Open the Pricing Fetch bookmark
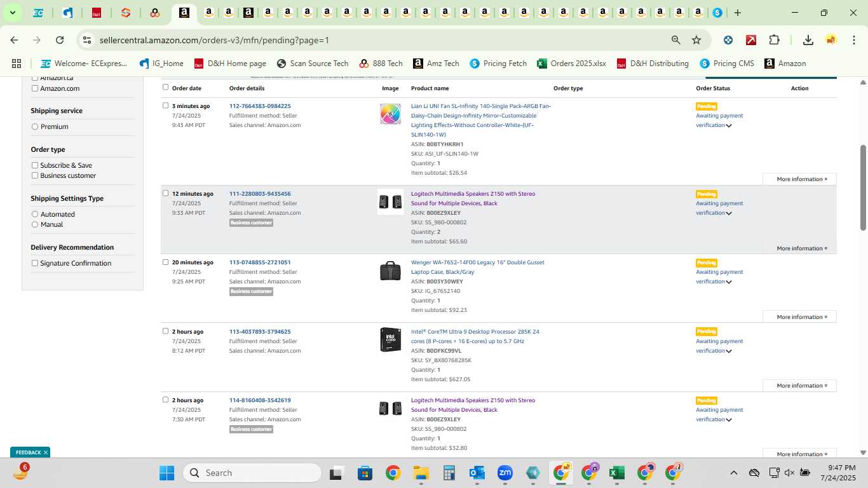The height and width of the screenshot is (488, 868). click(498, 64)
